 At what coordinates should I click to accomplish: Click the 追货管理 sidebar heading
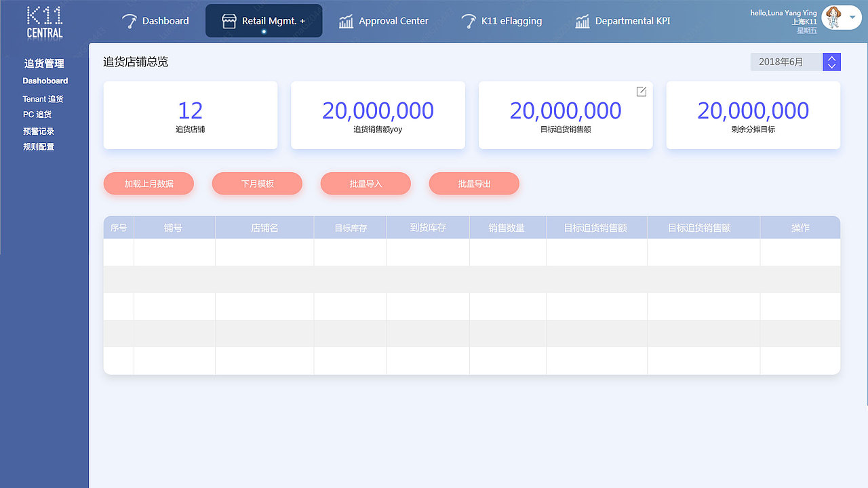(44, 63)
